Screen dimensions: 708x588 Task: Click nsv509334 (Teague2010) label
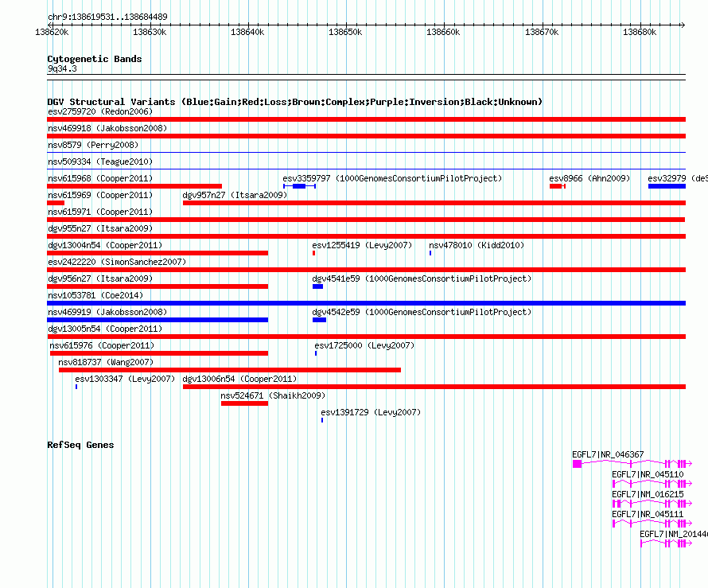(100, 162)
